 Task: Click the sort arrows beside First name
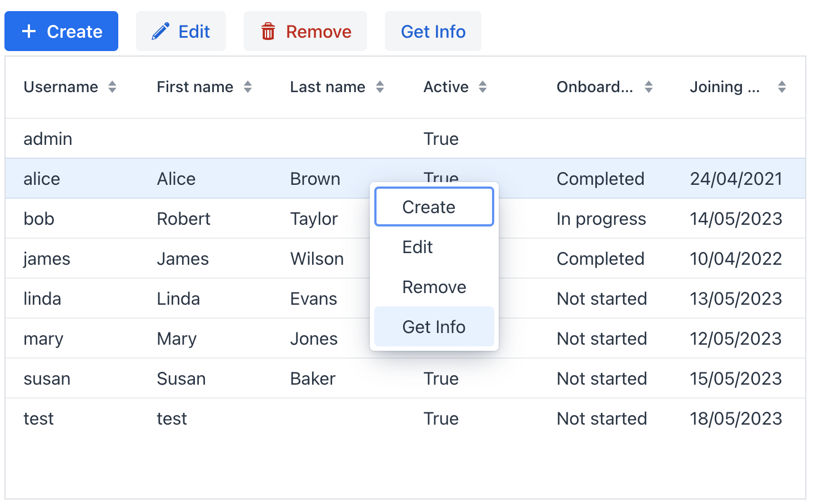248,87
